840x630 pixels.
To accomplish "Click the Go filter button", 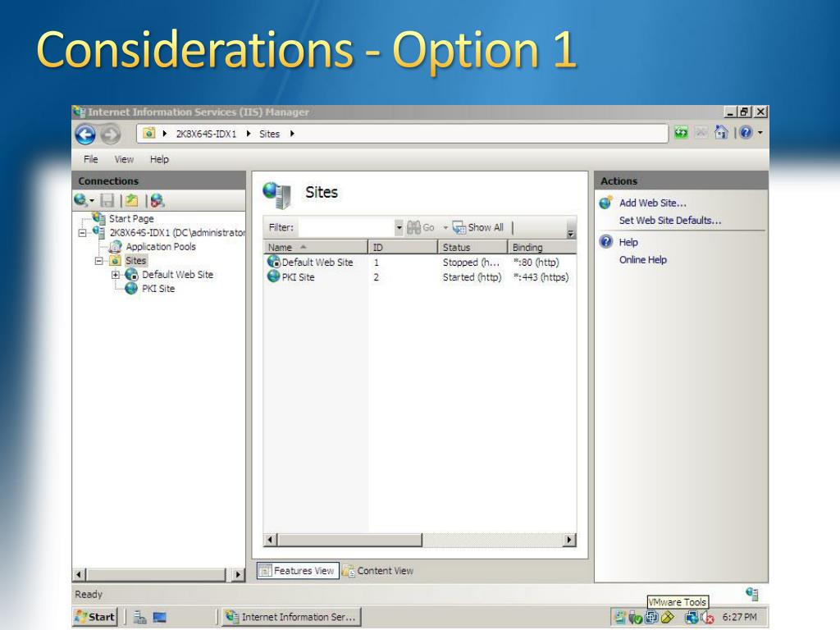I will point(421,227).
